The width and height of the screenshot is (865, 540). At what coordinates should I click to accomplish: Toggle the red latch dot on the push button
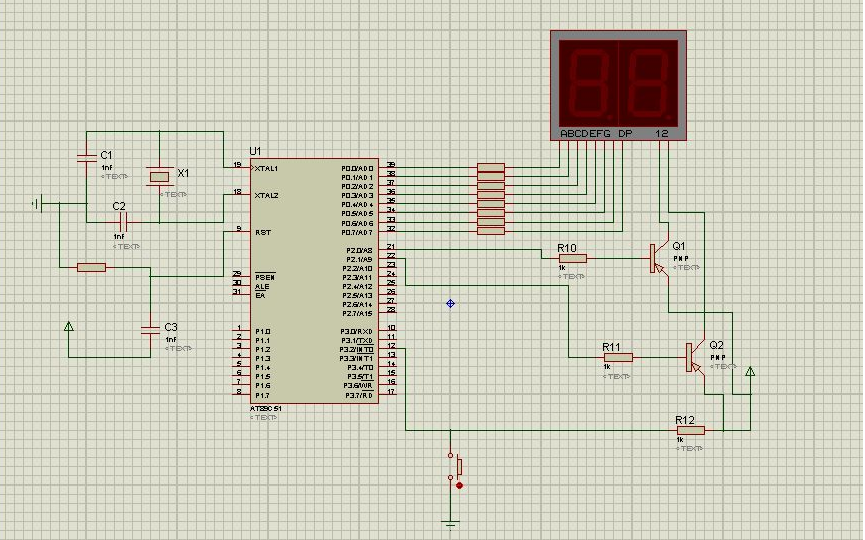tap(460, 485)
